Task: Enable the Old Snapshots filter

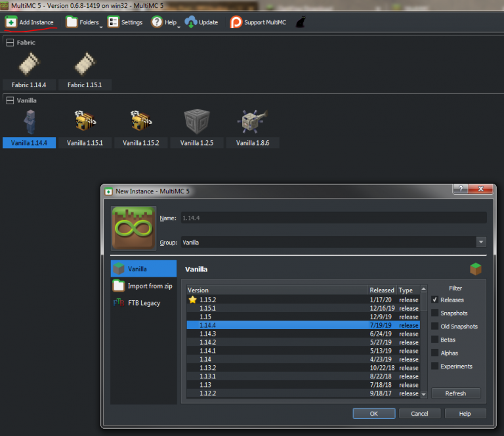Action: click(435, 327)
